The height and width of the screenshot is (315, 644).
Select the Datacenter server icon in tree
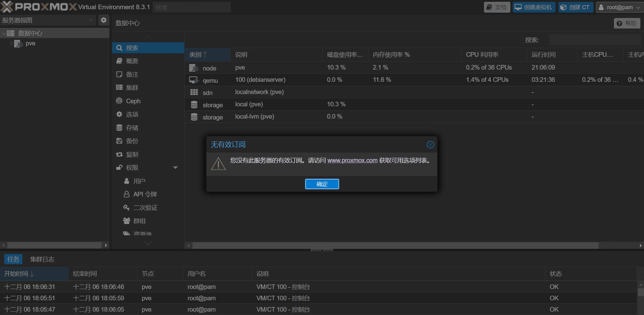(11, 33)
